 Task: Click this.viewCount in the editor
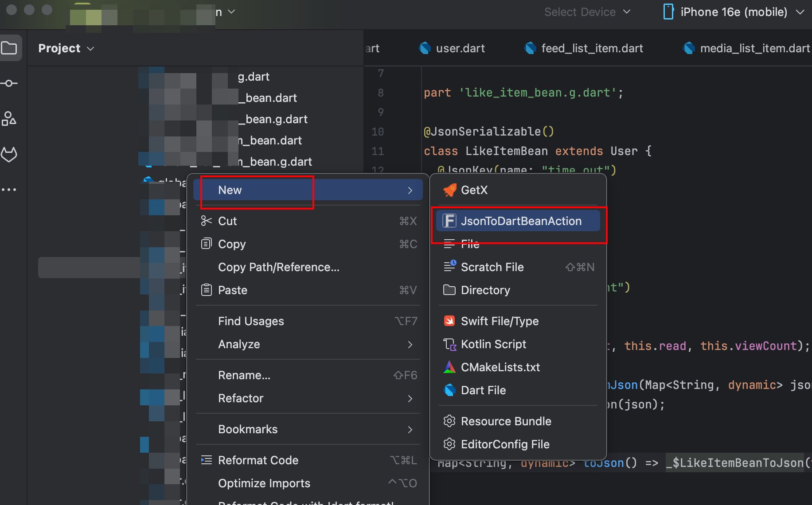[x=749, y=346]
